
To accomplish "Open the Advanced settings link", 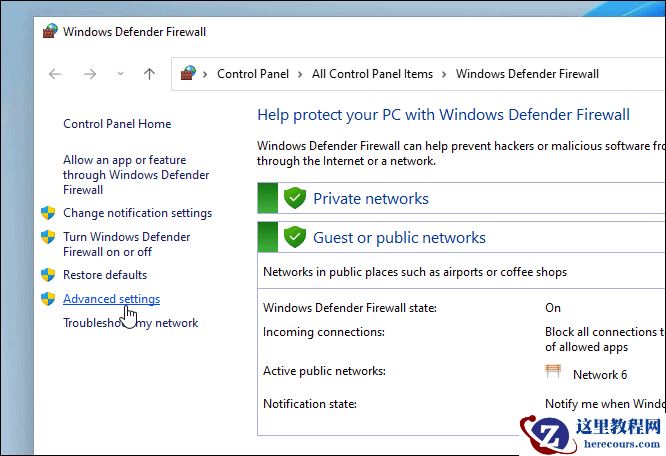I will (x=111, y=299).
